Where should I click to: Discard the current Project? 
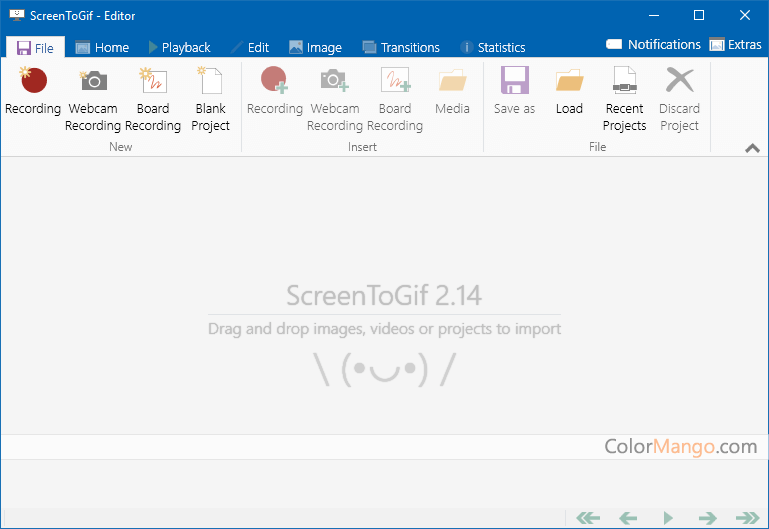679,98
